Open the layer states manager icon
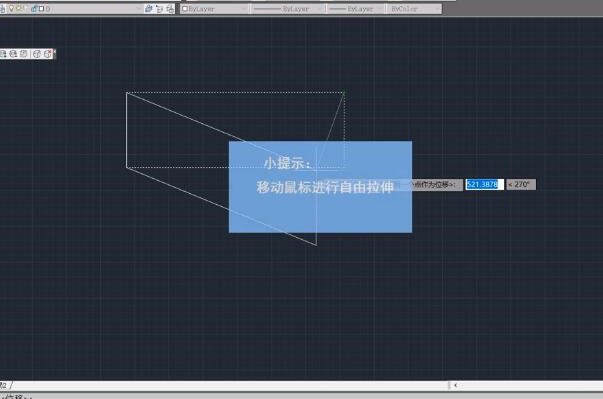Screen dimensions: 603x399 coord(170,8)
